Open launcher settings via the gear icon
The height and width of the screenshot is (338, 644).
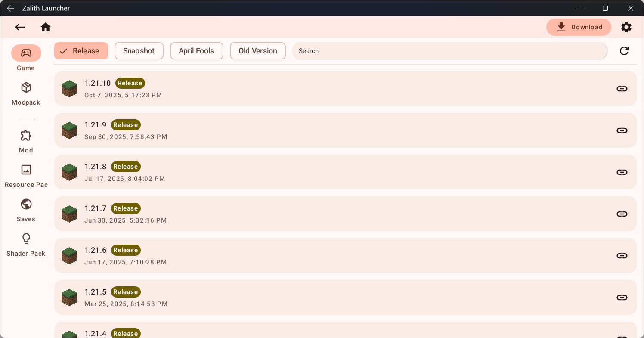point(626,27)
